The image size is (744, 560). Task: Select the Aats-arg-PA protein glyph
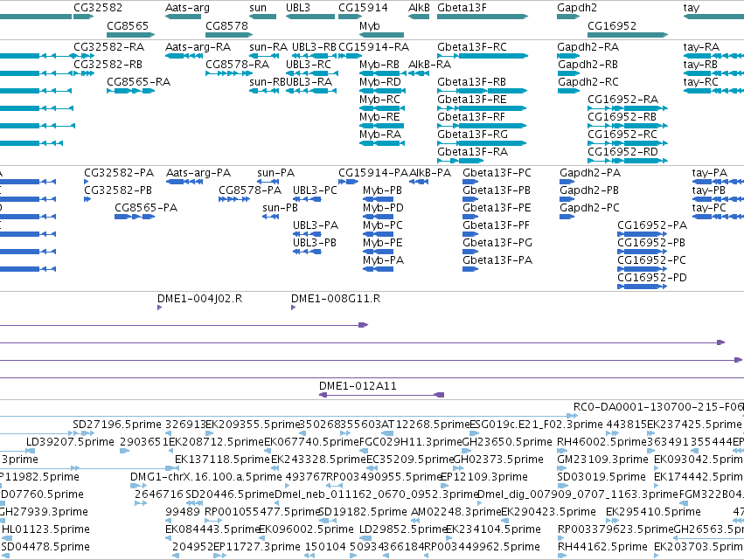(184, 182)
